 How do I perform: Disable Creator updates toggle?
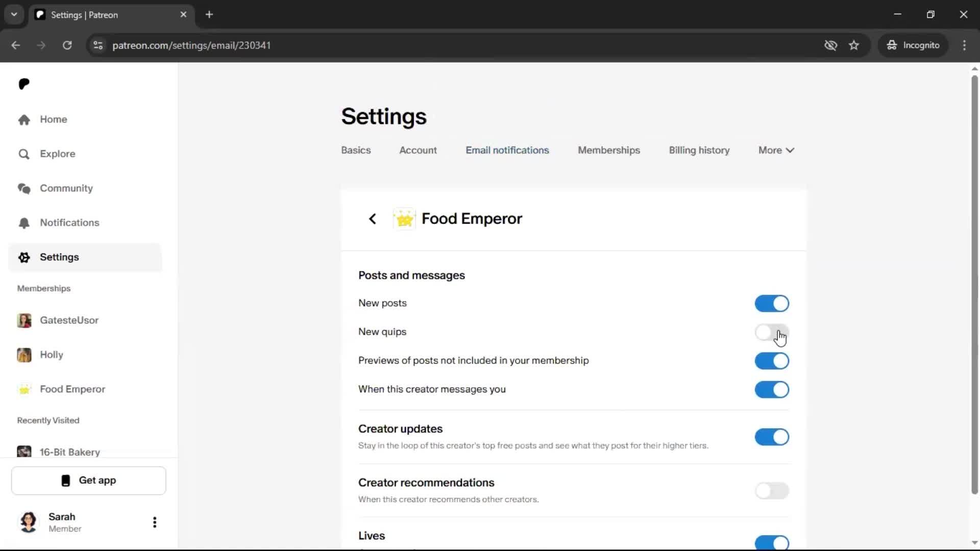click(x=772, y=437)
